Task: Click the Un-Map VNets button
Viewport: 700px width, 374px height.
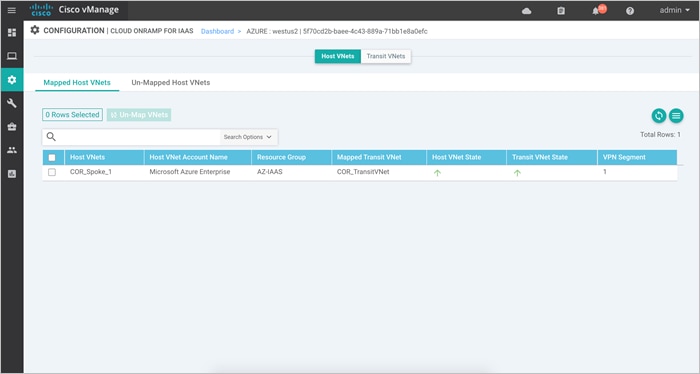Action: point(139,115)
